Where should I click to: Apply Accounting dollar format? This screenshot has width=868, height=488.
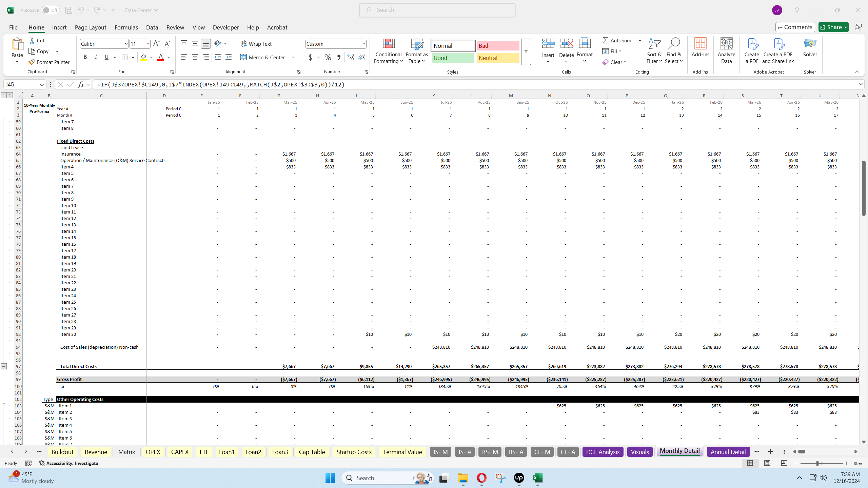pyautogui.click(x=310, y=57)
